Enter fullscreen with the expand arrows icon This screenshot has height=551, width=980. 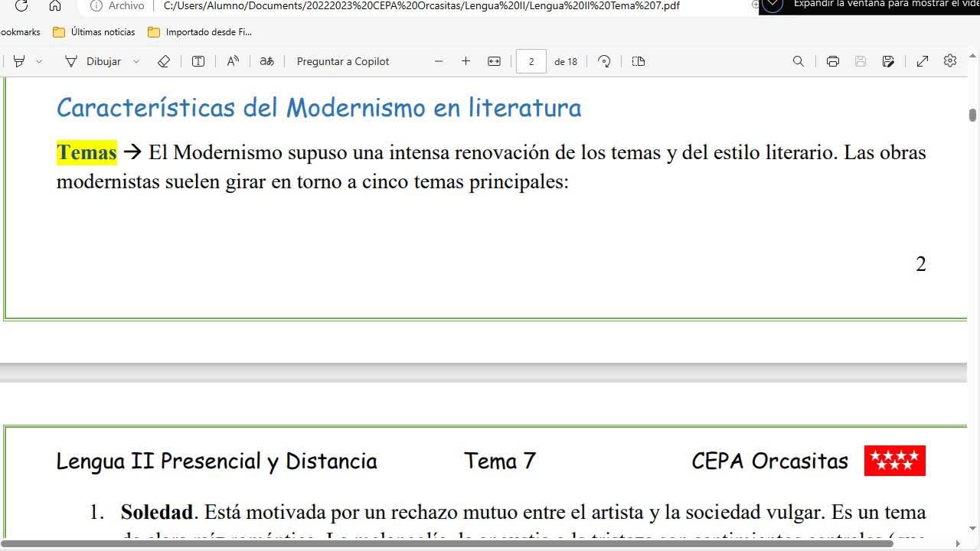click(923, 61)
